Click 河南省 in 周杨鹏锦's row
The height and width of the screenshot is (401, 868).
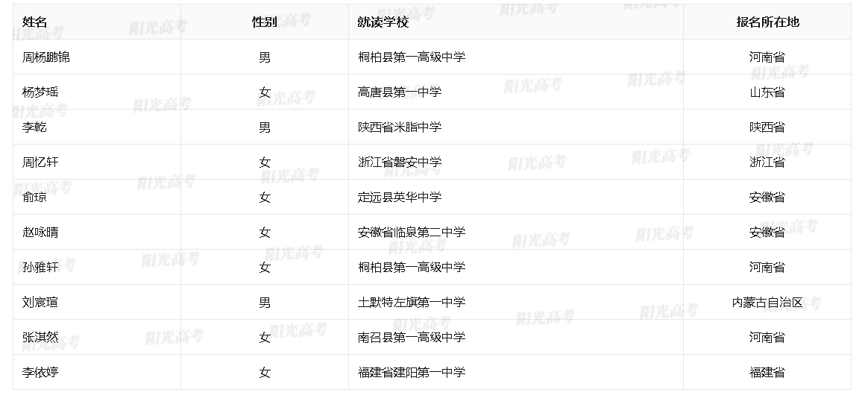click(767, 57)
